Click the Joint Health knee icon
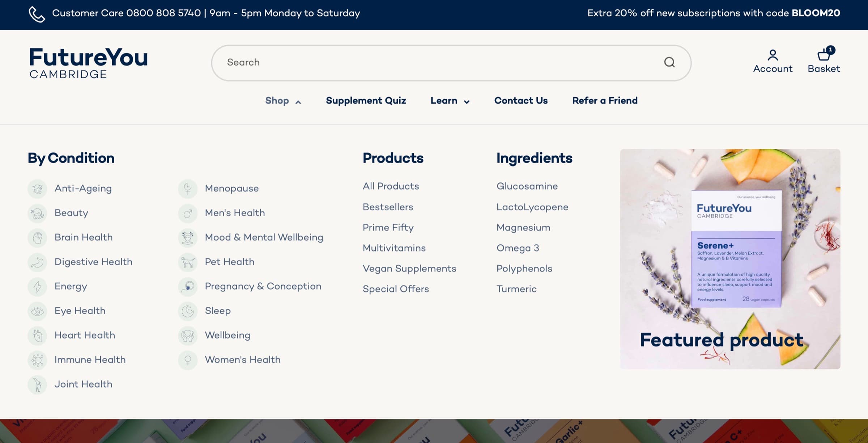868x443 pixels. pos(37,384)
